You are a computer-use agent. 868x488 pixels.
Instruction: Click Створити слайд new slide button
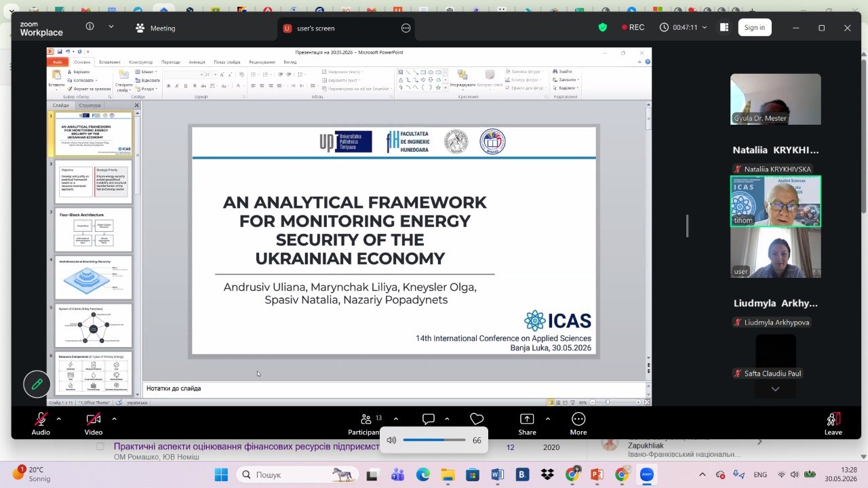123,81
